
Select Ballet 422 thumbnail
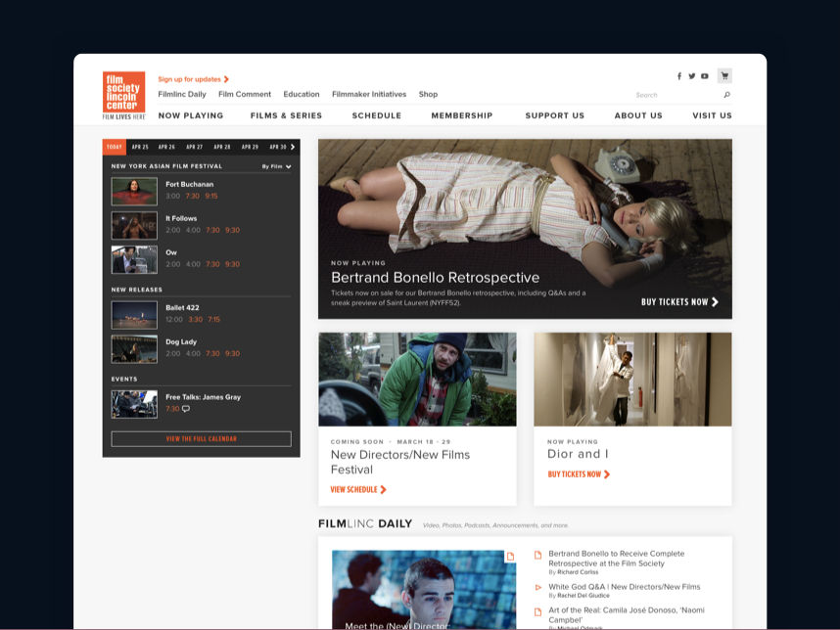coord(134,315)
